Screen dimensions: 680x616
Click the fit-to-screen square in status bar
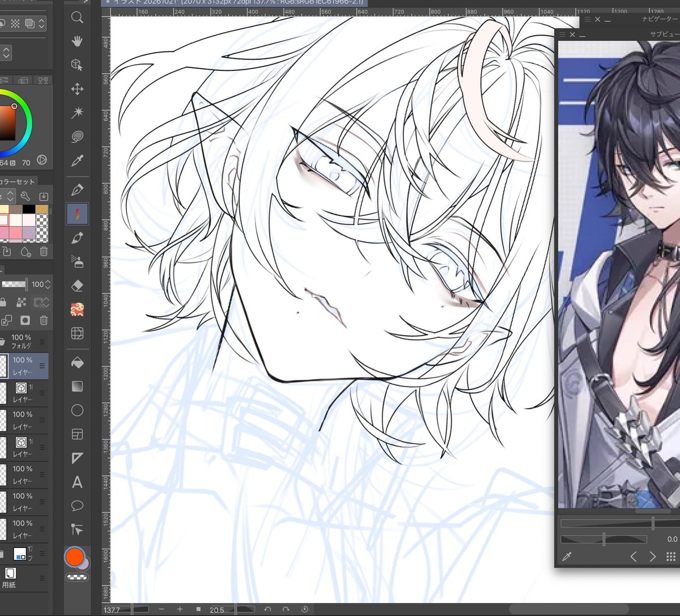198,609
